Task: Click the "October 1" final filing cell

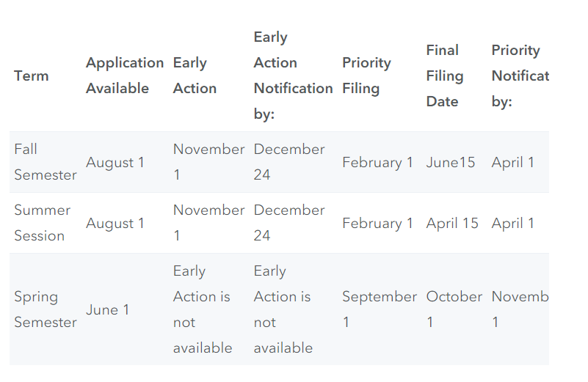Action: [454, 309]
